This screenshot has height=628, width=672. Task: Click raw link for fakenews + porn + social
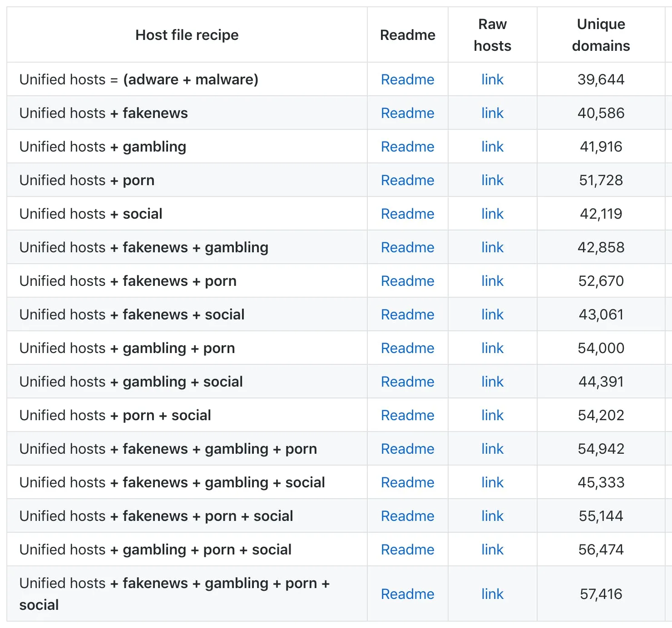pos(492,516)
